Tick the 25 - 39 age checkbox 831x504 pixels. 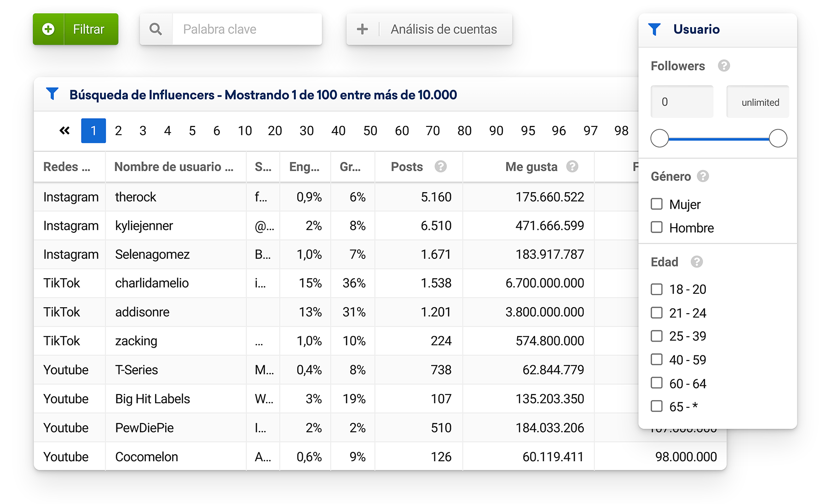[x=657, y=336]
